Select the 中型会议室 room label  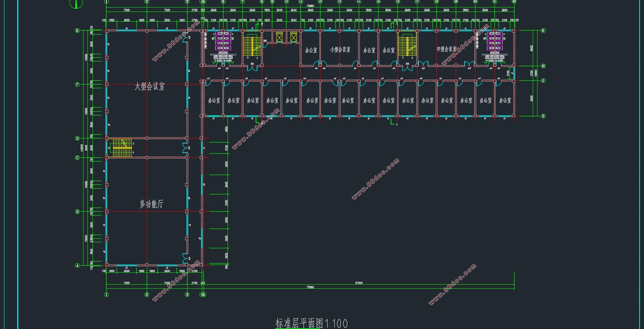pyautogui.click(x=447, y=49)
